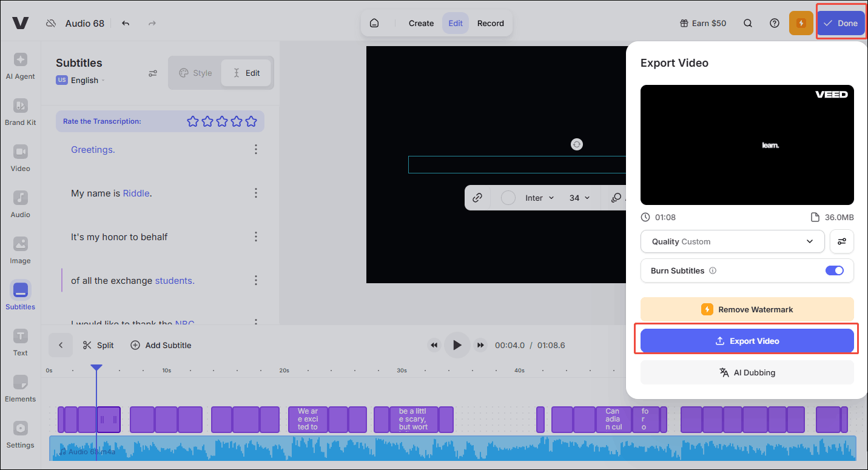Click the undo arrow icon
868x470 pixels.
[126, 23]
